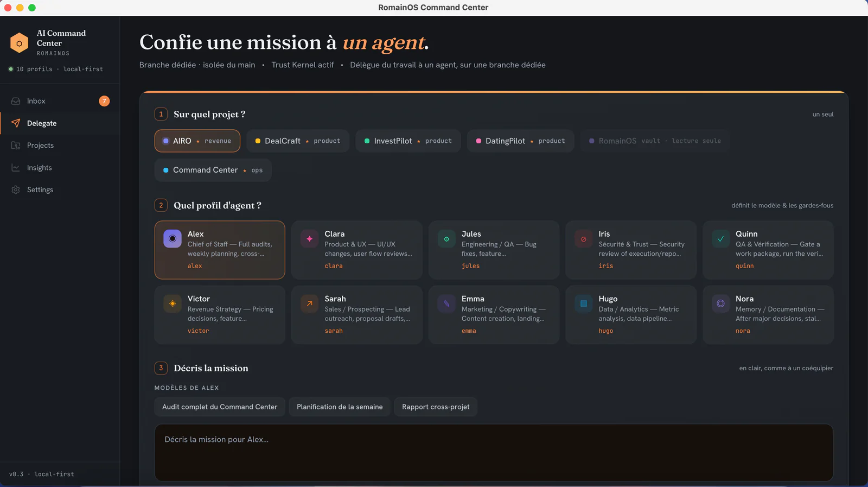Click the 'victor' orange handle text
868x487 pixels.
(198, 331)
